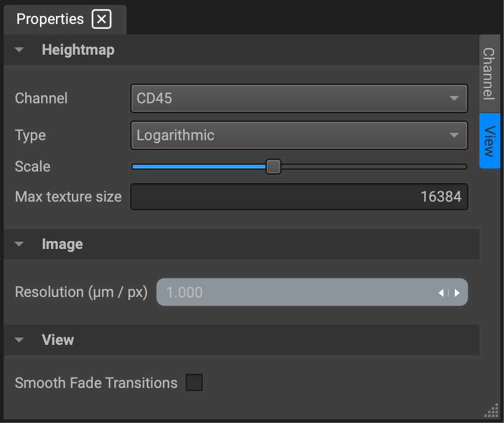Open the Channel dropdown showing CD45
The width and height of the screenshot is (504, 423).
coord(299,98)
